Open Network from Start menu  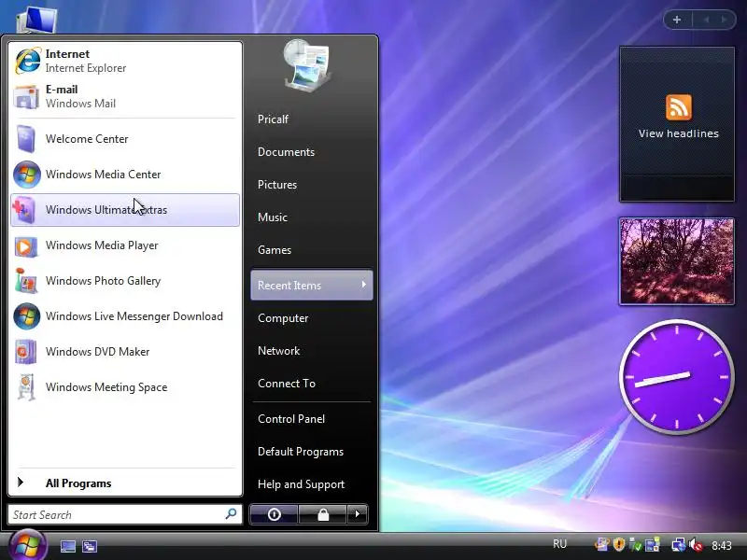point(278,351)
